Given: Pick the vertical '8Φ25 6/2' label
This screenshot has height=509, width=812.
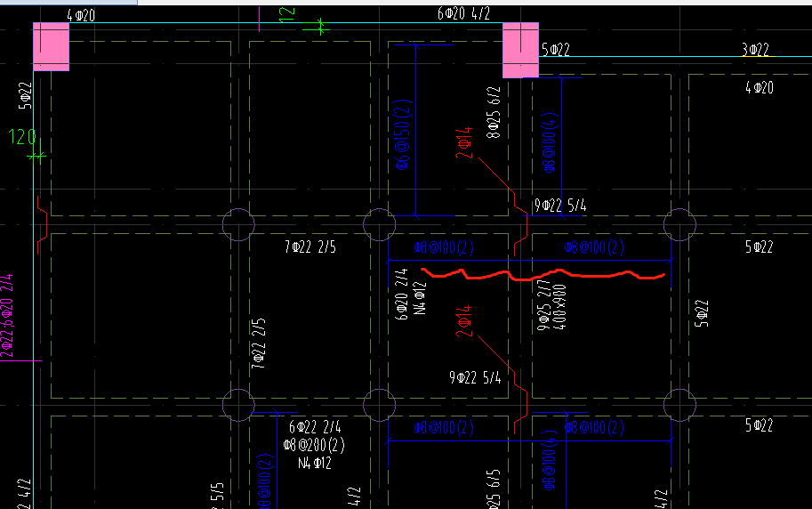Looking at the screenshot, I should click(494, 112).
